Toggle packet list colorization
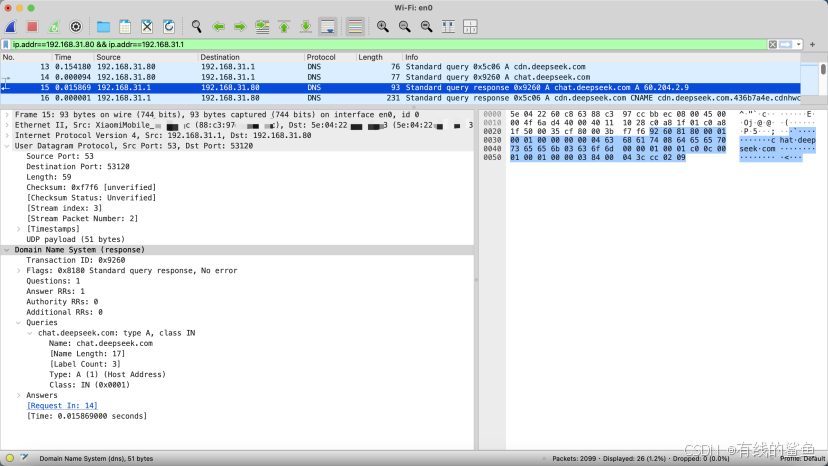 click(355, 26)
